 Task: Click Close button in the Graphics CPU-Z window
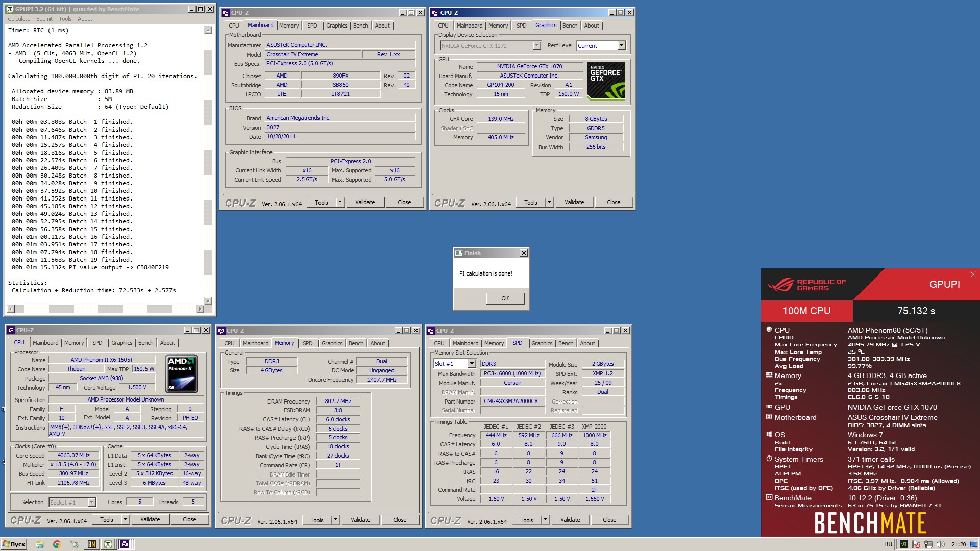click(614, 202)
